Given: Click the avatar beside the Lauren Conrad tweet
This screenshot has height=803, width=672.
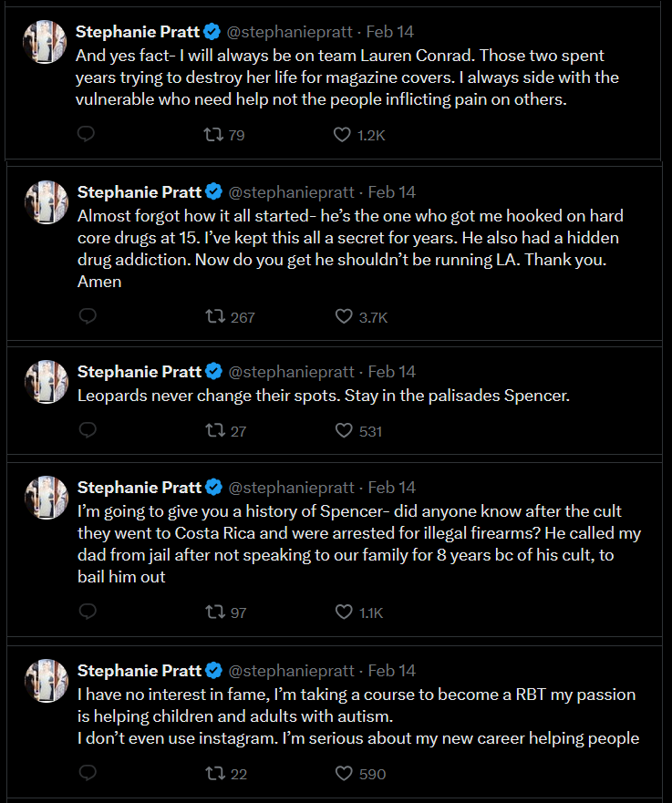Looking at the screenshot, I should coord(44,41).
